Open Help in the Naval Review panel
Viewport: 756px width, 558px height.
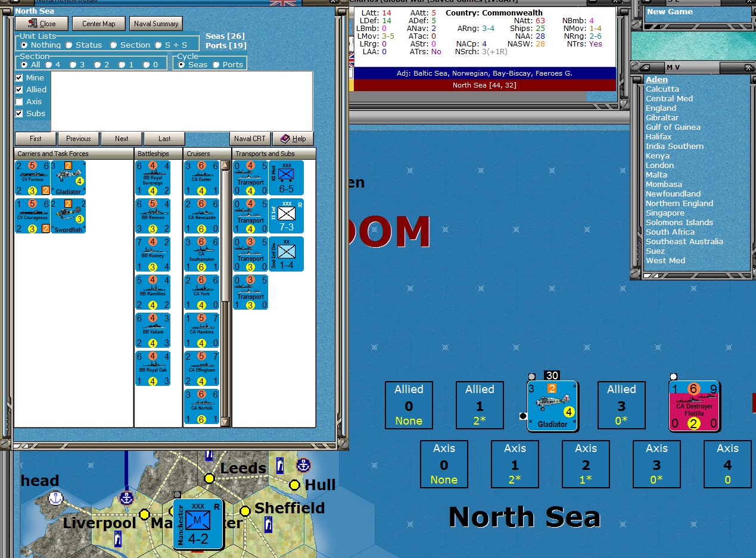(294, 139)
